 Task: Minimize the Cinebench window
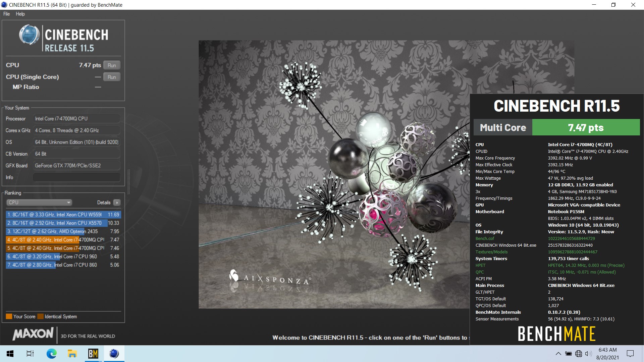tap(594, 5)
